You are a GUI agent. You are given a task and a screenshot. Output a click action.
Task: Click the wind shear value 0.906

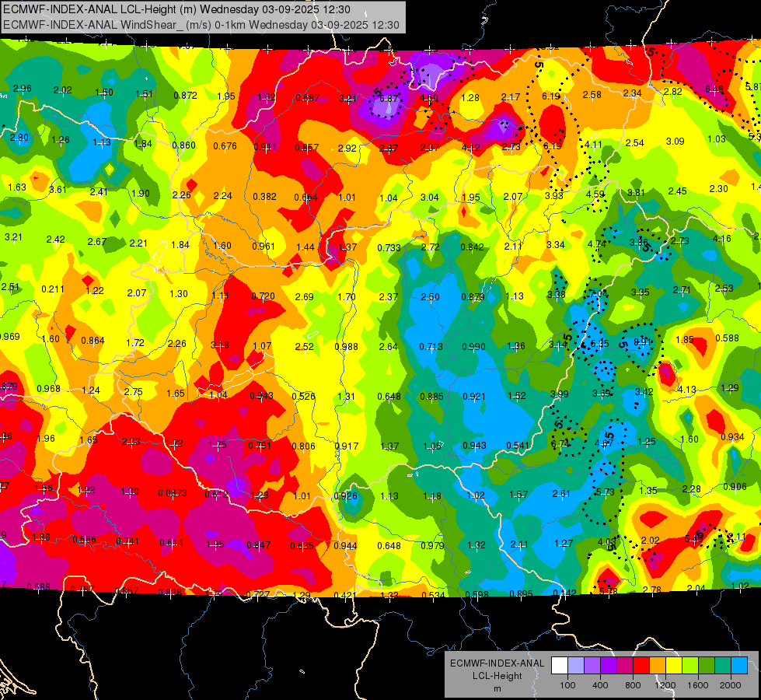[735, 487]
